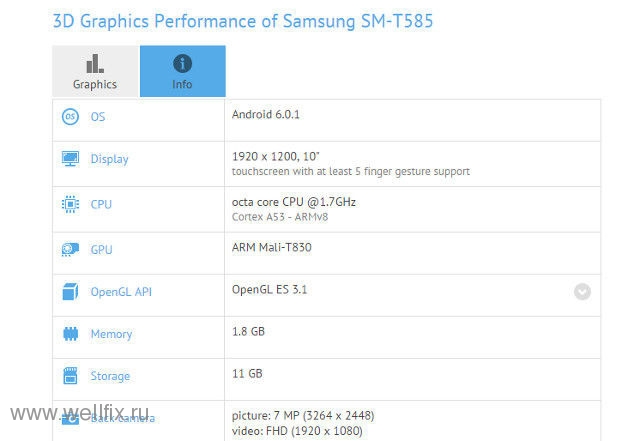Click the OpenGL API label
This screenshot has height=441, width=640.
pos(121,292)
